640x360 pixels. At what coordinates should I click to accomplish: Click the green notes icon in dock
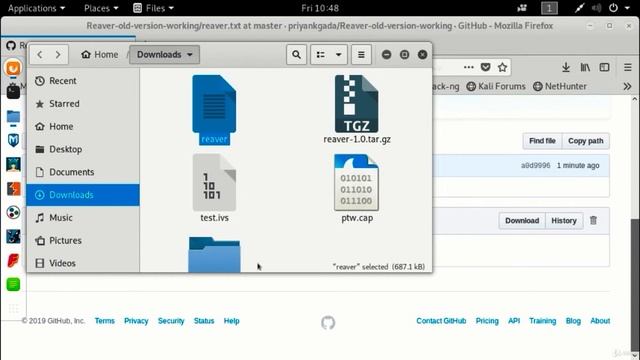[13, 284]
